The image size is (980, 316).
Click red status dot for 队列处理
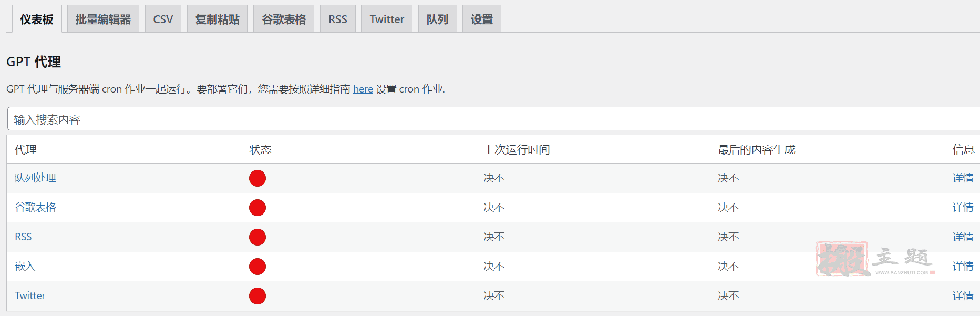click(257, 178)
